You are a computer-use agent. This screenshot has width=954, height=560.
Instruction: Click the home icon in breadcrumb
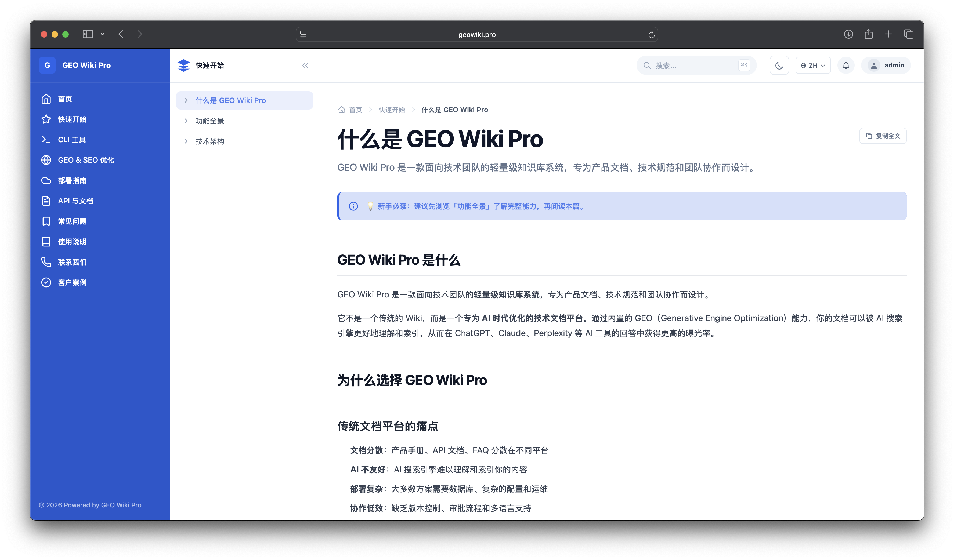tap(341, 110)
